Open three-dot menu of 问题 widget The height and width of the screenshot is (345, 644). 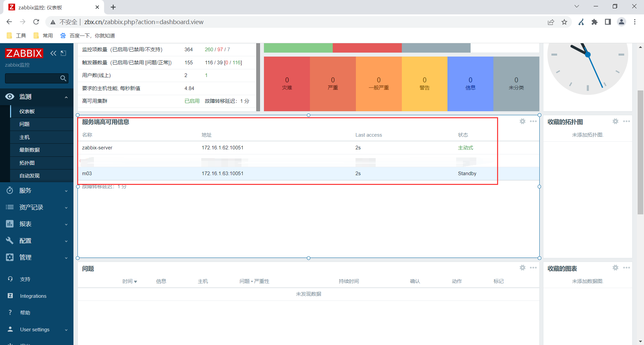533,268
